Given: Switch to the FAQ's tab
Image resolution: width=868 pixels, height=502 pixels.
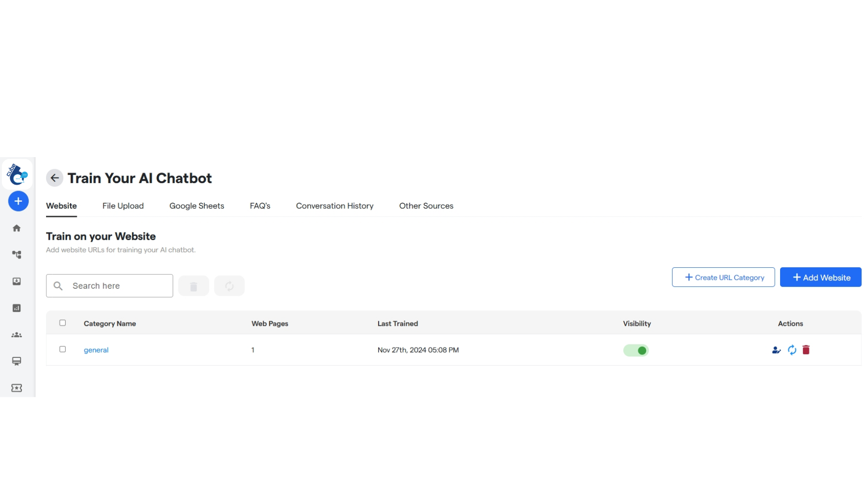Looking at the screenshot, I should (x=260, y=206).
